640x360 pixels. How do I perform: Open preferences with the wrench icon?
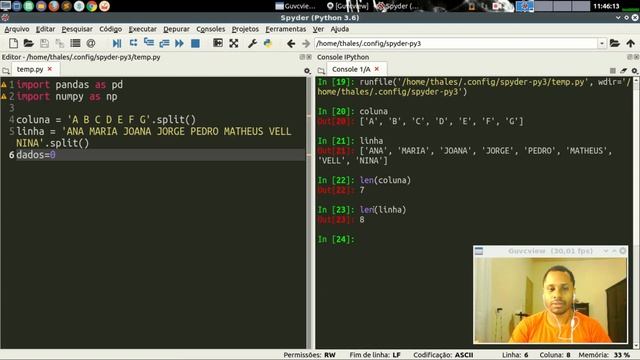click(x=252, y=43)
